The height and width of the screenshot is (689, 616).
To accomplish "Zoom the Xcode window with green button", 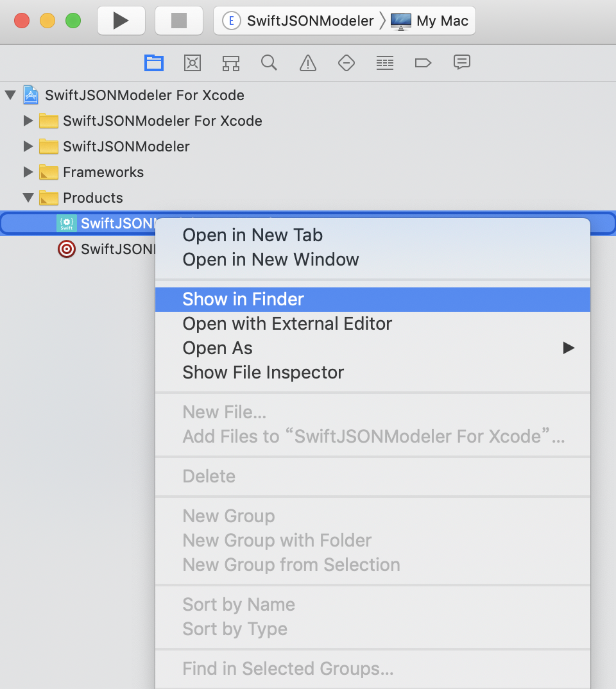I will click(73, 21).
